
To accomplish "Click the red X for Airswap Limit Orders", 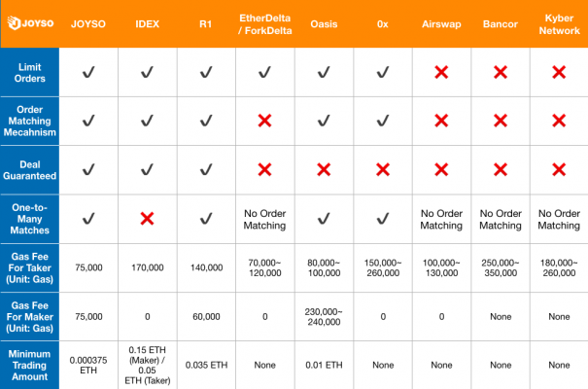I will (x=441, y=72).
